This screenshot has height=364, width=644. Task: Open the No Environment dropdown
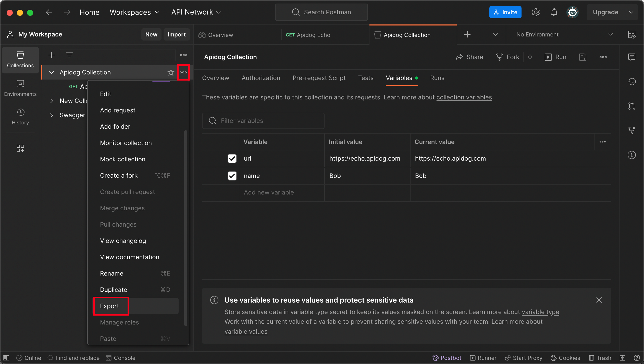[564, 35]
